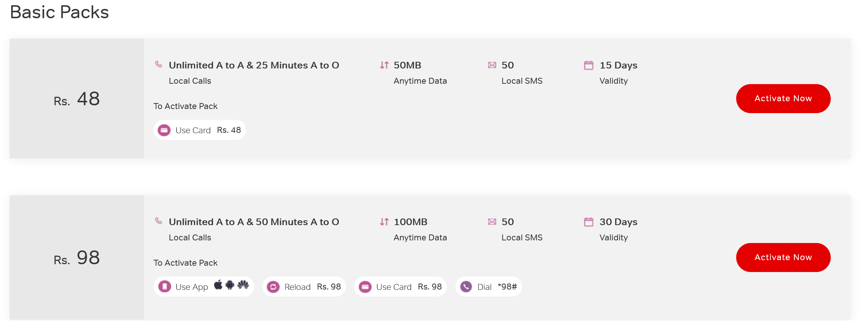Viewport: 868px width, 323px height.
Task: Select the Anytime Data arrows icon for Rs. 48
Action: coord(384,65)
